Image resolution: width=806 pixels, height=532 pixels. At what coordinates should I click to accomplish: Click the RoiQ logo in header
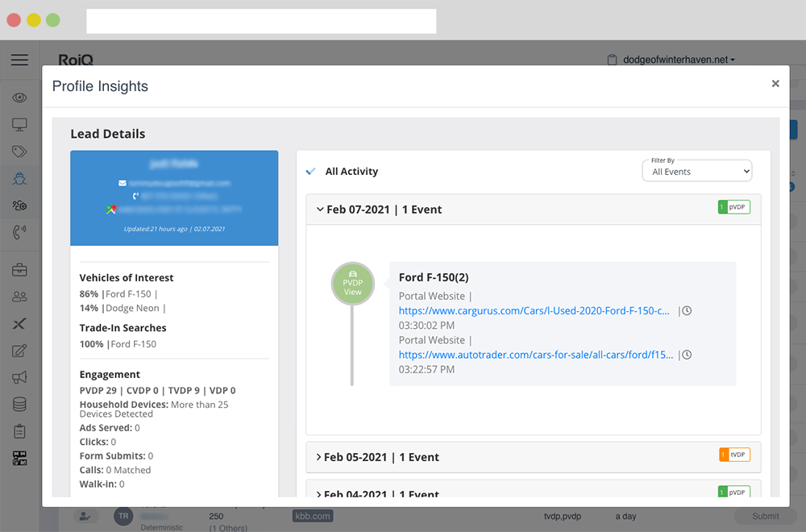click(76, 59)
